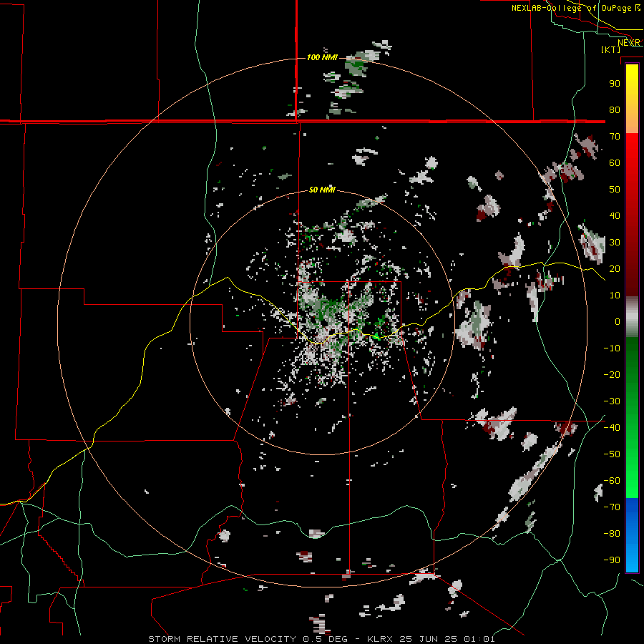
Task: Click the 100 NMI range ring label
Action: pos(322,57)
